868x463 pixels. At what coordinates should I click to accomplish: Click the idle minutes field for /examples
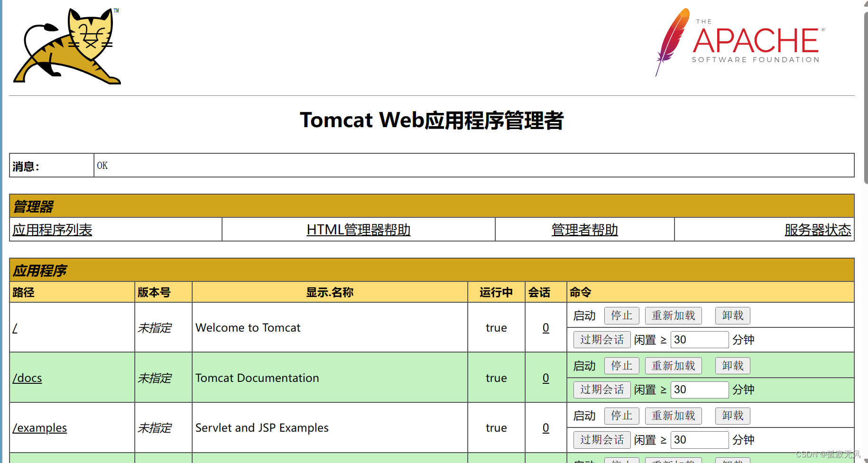tap(700, 440)
